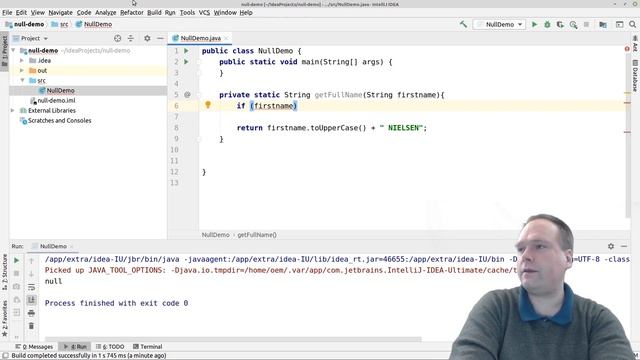Image resolution: width=640 pixels, height=360 pixels.
Task: Click the stop process icon in toolbar
Action: (587, 24)
